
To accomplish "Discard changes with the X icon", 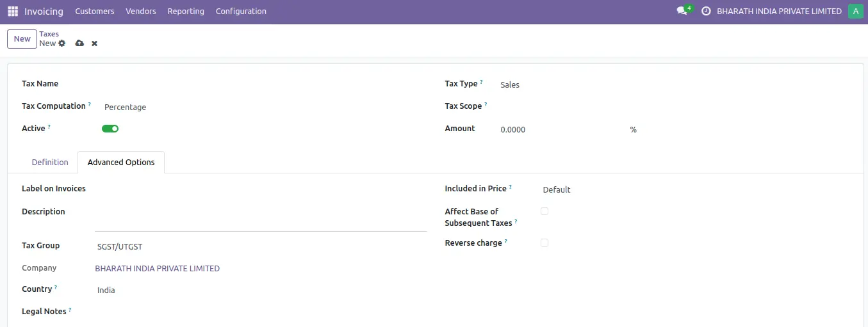I will [x=95, y=44].
